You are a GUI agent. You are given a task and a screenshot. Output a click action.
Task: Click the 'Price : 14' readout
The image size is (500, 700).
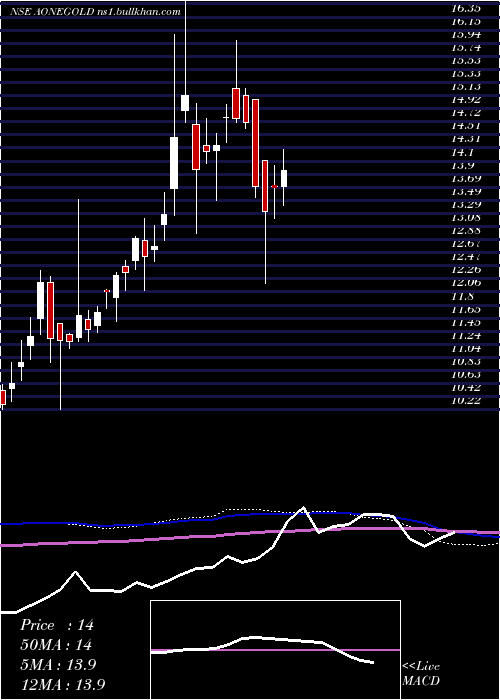pyautogui.click(x=57, y=625)
